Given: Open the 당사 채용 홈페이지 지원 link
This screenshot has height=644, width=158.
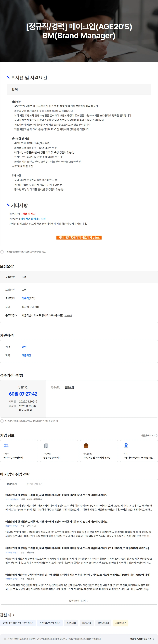Looking at the screenshot, I should pyautogui.click(x=33, y=219).
